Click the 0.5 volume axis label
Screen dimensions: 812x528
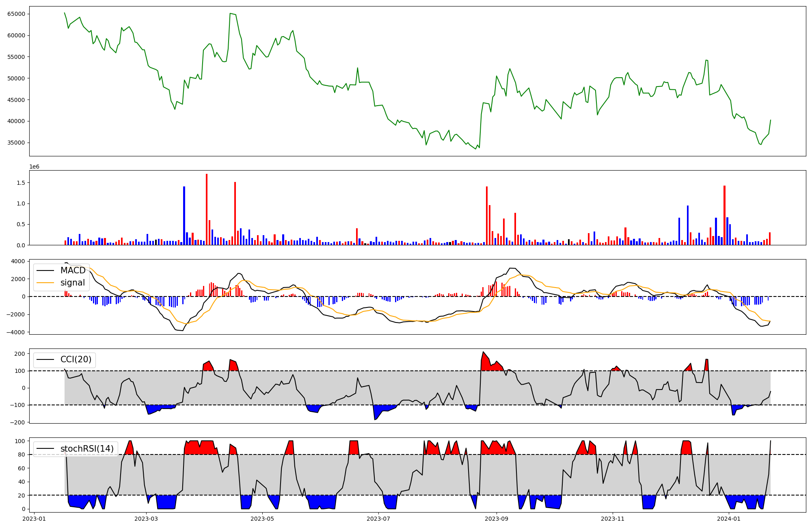pos(21,224)
